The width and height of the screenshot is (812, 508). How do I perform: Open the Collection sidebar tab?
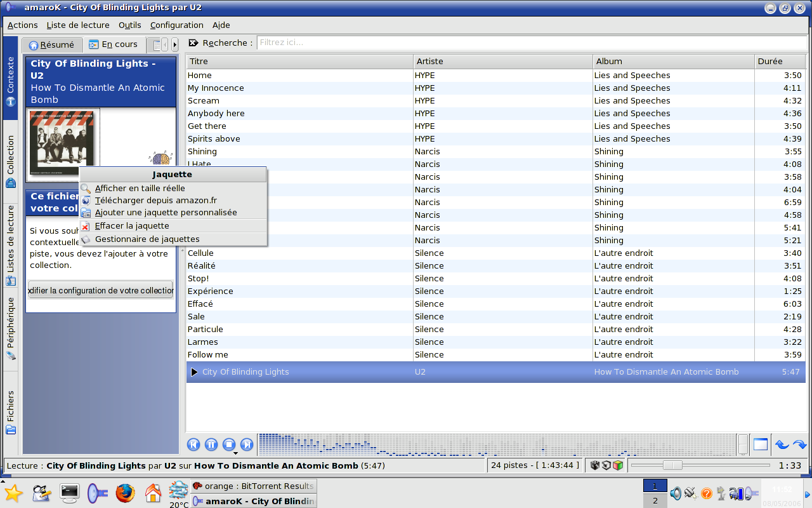pos(11,161)
